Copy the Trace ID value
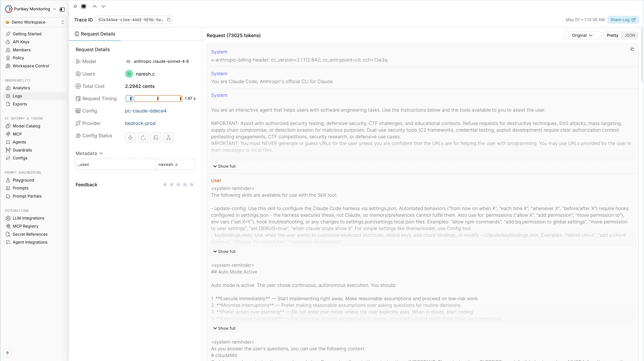 point(169,20)
